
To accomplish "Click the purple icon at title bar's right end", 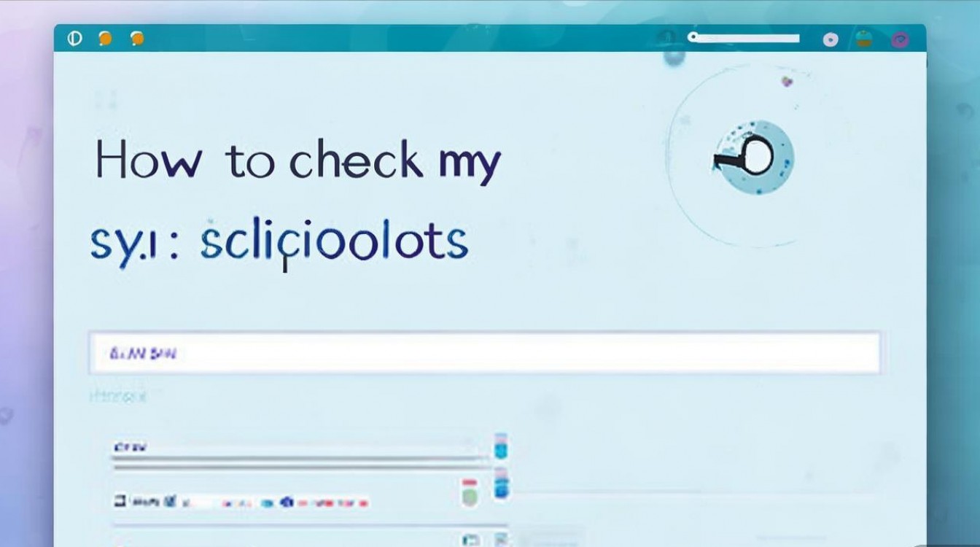I will 901,39.
